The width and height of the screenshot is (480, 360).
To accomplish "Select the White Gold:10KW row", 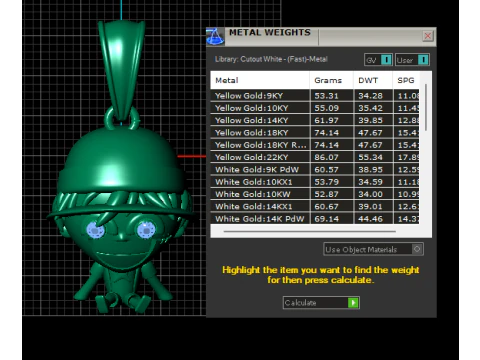I will [x=315, y=194].
